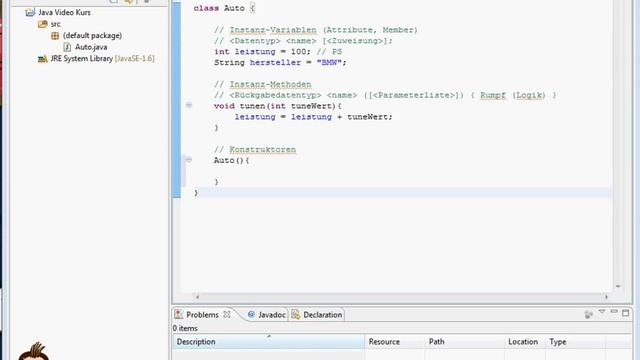Click the 'int leistung = 100;' line
The height and width of the screenshot is (360, 640).
pyautogui.click(x=278, y=52)
